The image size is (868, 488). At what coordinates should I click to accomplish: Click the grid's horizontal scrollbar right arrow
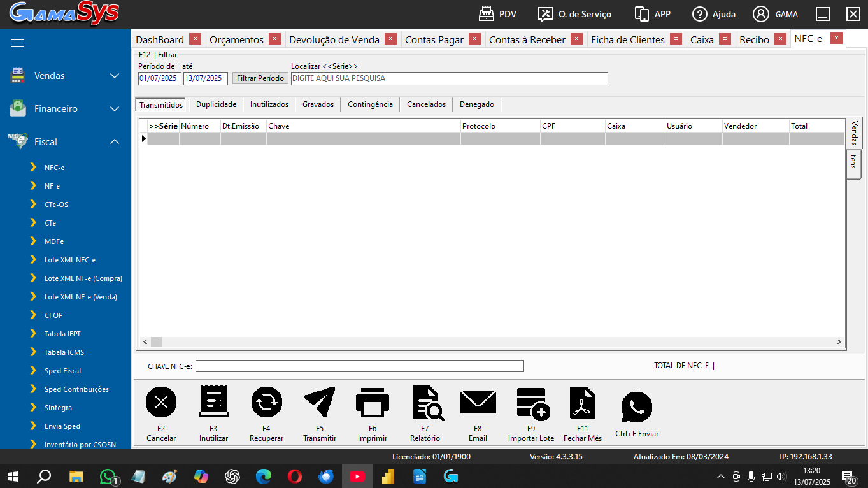tap(839, 342)
